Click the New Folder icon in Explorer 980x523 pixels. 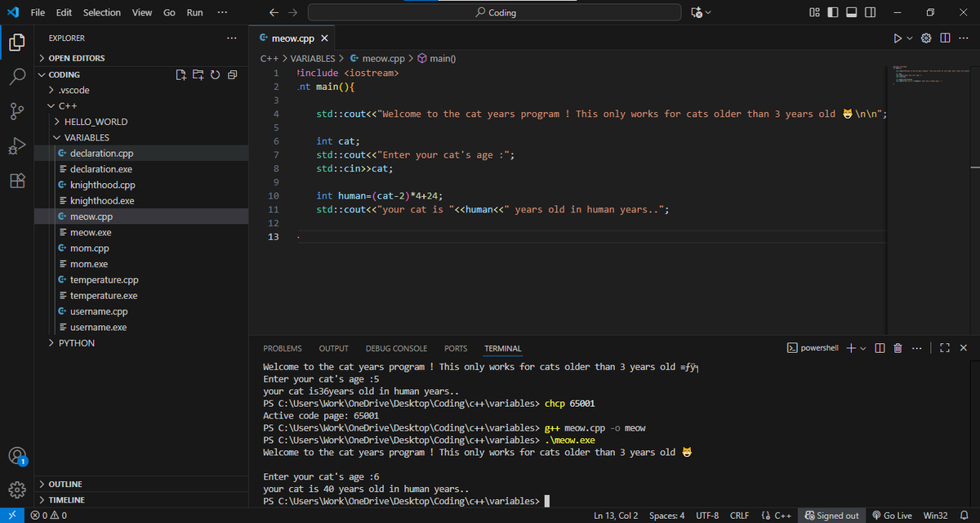pos(198,74)
